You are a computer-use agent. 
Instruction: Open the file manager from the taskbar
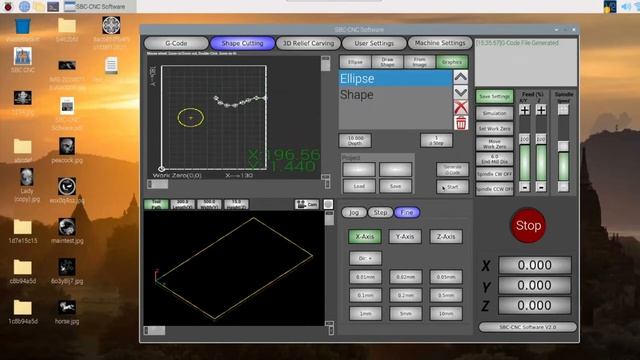tap(39, 6)
